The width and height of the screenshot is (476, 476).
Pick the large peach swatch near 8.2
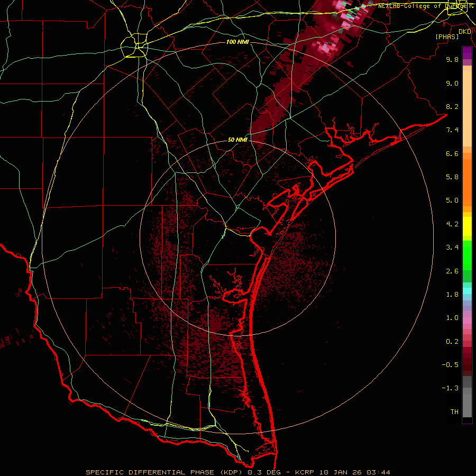[467, 109]
